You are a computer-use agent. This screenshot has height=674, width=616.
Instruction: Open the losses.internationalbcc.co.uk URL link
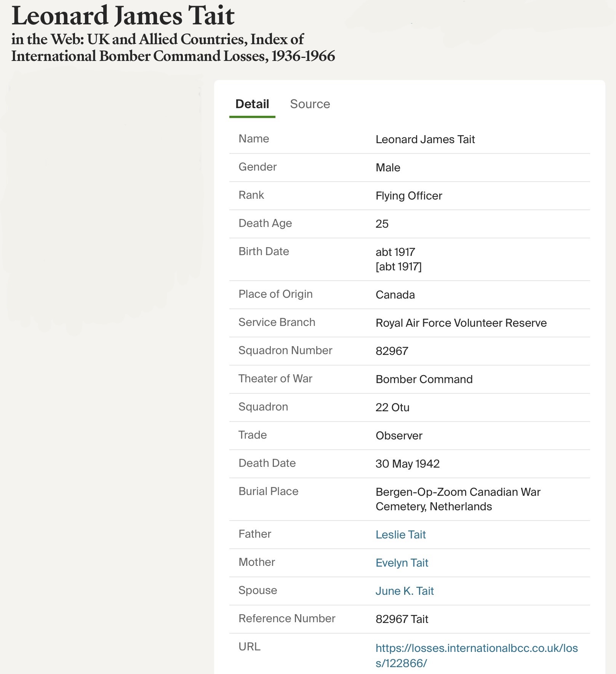476,655
